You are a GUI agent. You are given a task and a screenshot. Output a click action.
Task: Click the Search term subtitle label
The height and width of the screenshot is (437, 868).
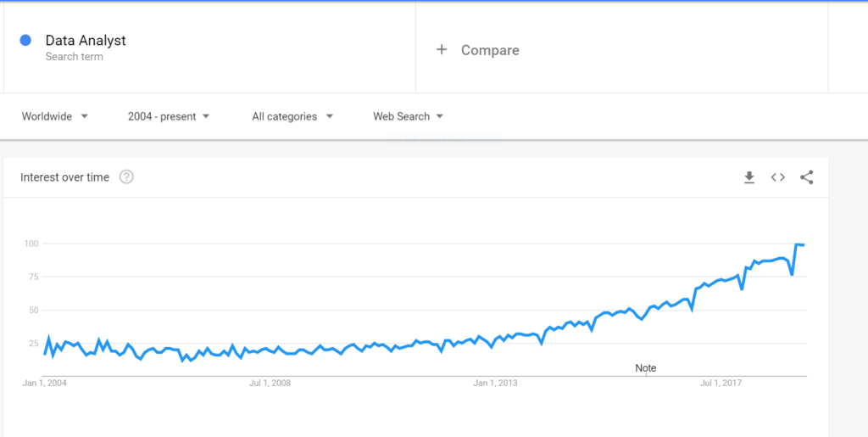point(75,57)
